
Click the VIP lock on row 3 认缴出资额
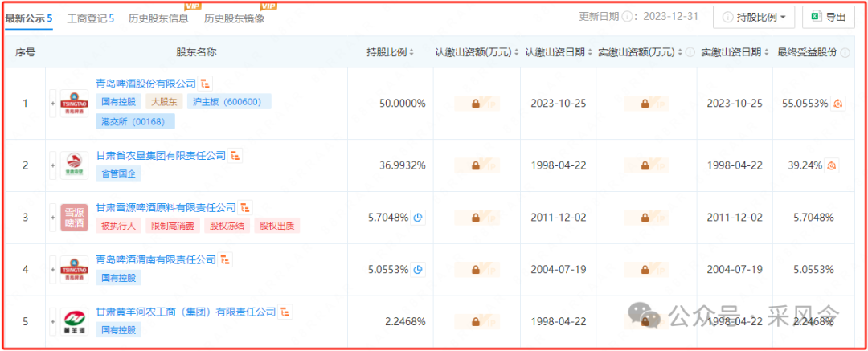coord(477,218)
